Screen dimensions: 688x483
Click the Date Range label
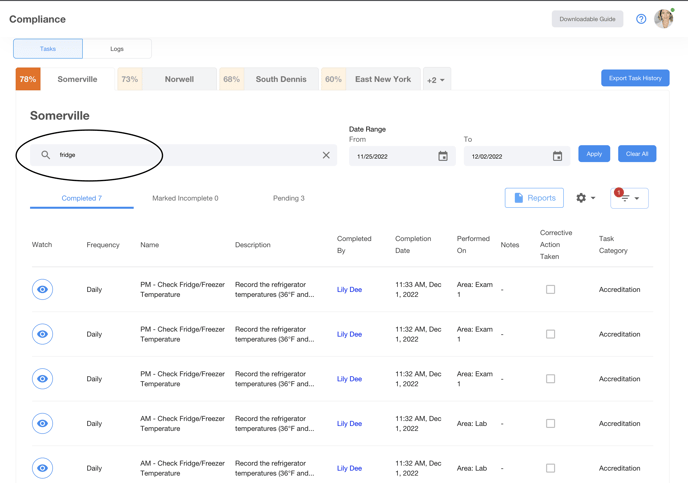[x=367, y=129]
